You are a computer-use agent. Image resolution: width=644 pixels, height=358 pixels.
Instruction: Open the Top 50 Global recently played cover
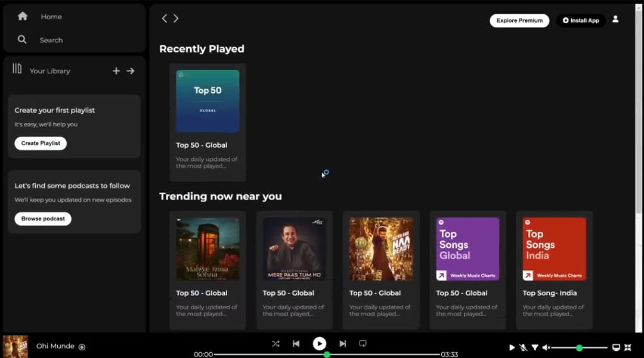click(x=208, y=101)
